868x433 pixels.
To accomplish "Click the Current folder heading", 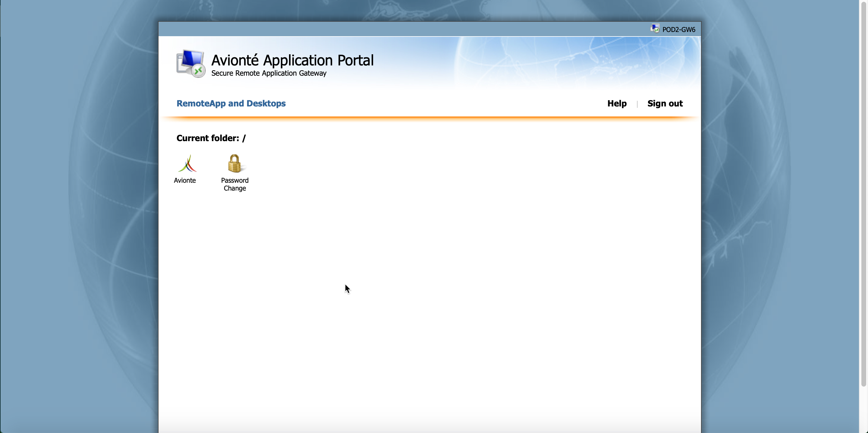I will point(208,138).
